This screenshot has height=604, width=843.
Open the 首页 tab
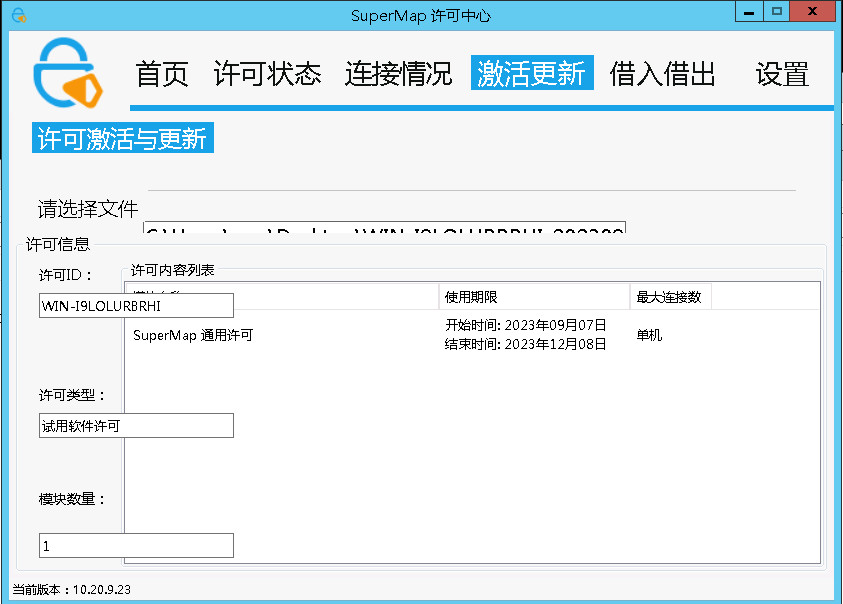(x=161, y=74)
